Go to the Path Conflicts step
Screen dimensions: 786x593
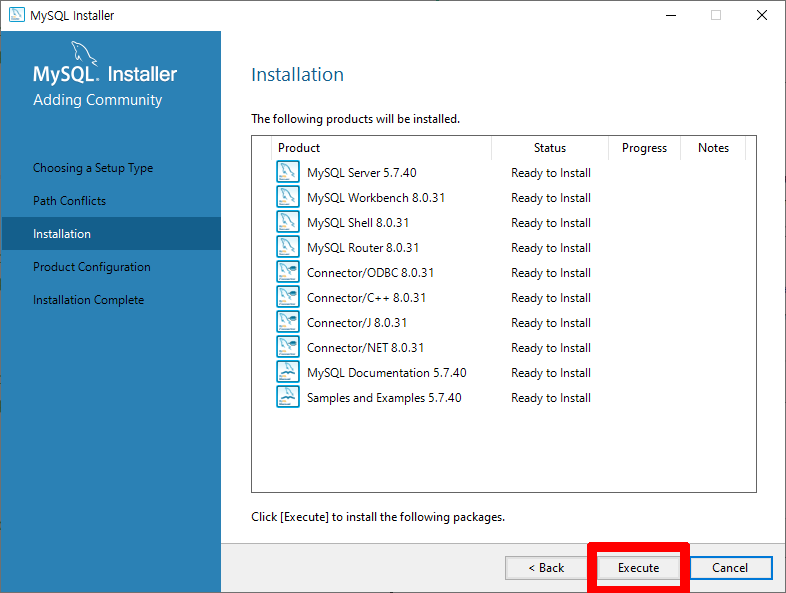coord(69,201)
